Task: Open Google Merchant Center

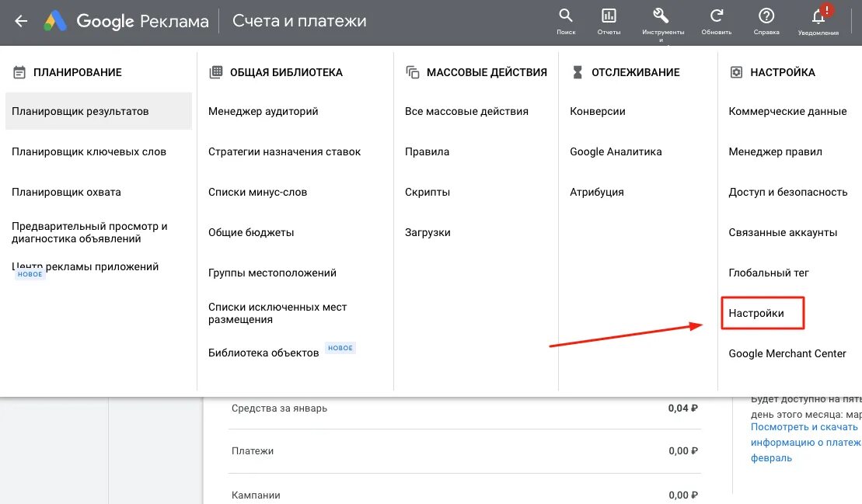Action: pyautogui.click(x=787, y=353)
